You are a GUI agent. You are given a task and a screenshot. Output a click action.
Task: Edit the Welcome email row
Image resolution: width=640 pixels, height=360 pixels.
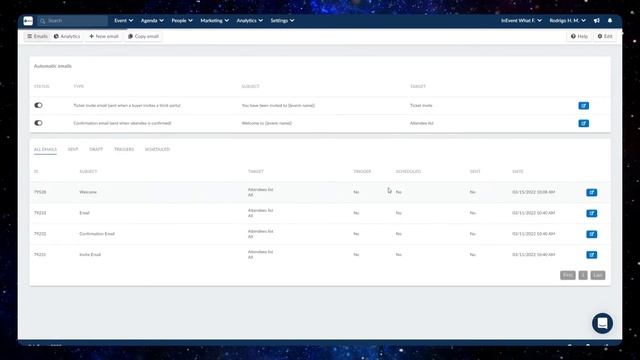591,193
